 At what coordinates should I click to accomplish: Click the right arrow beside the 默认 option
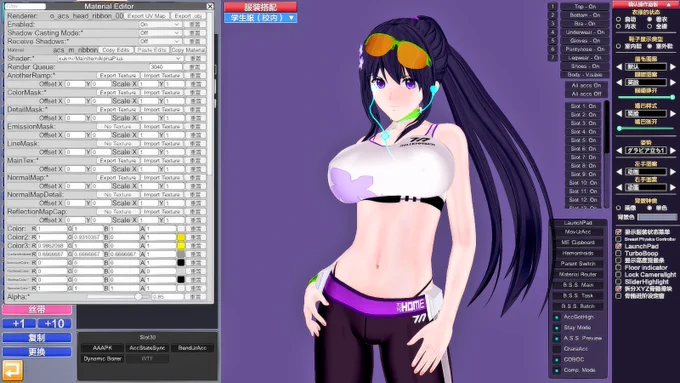tap(673, 67)
